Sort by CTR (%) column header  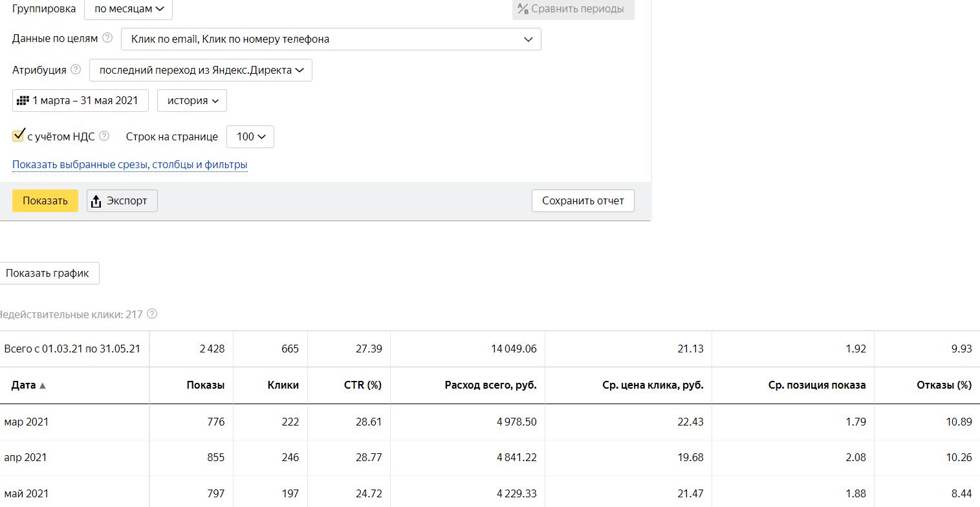[x=363, y=385]
